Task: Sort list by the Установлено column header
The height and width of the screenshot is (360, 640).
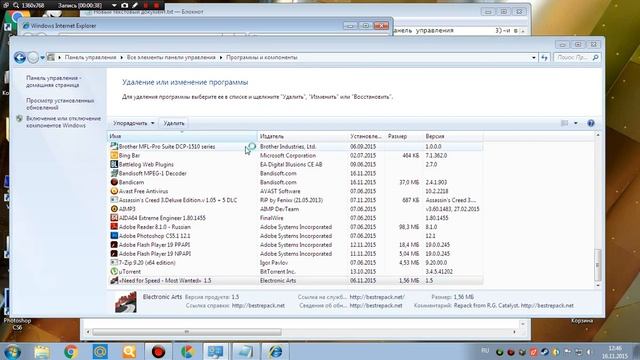Action: (366, 136)
